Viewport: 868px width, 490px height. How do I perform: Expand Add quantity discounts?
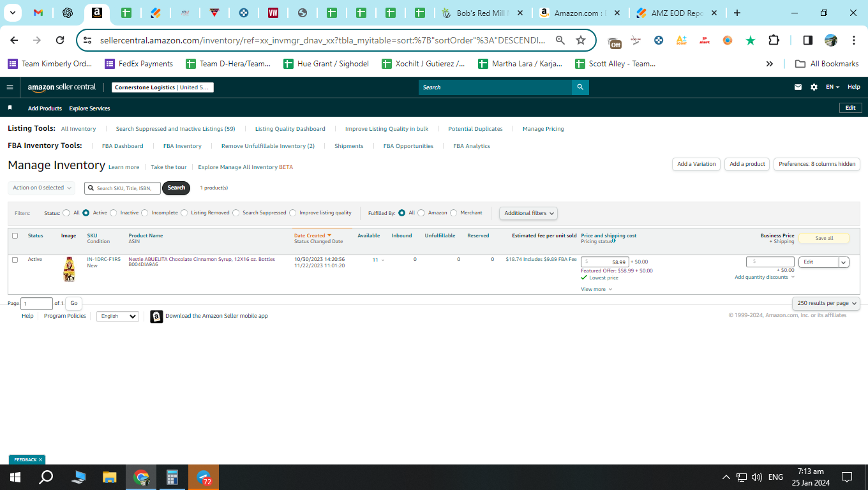pos(765,277)
